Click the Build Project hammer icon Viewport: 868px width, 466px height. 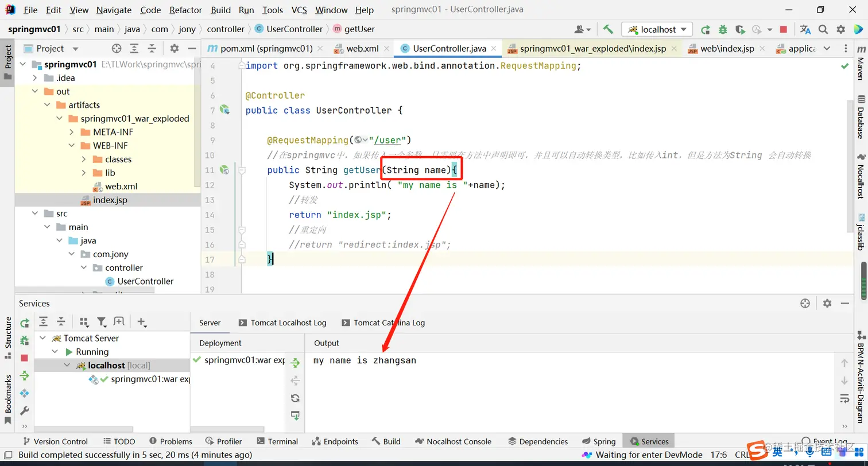(x=608, y=29)
